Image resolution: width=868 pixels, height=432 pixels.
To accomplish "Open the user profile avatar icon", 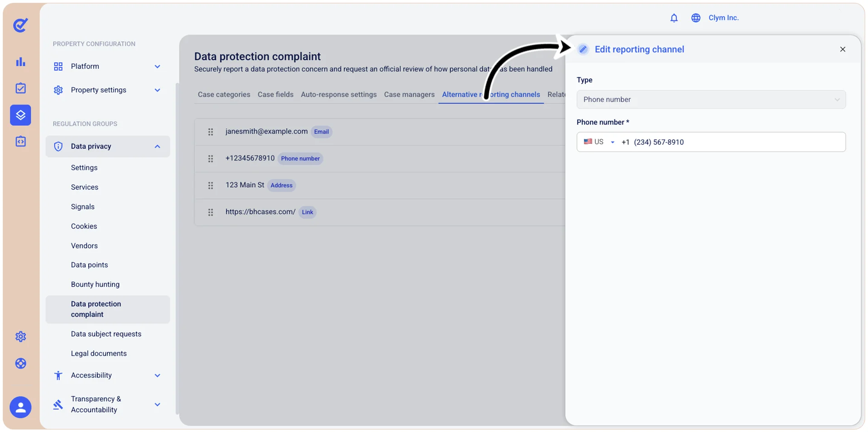I will [21, 407].
